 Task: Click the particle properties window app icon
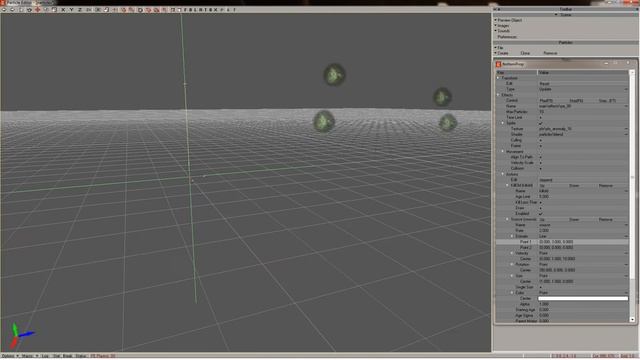pos(498,64)
